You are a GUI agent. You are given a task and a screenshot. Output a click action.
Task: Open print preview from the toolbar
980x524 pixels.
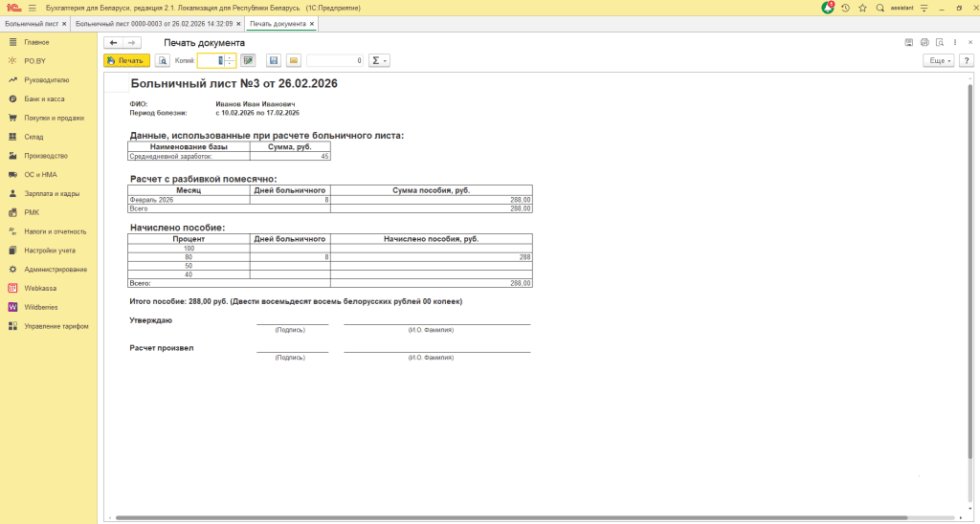[163, 60]
